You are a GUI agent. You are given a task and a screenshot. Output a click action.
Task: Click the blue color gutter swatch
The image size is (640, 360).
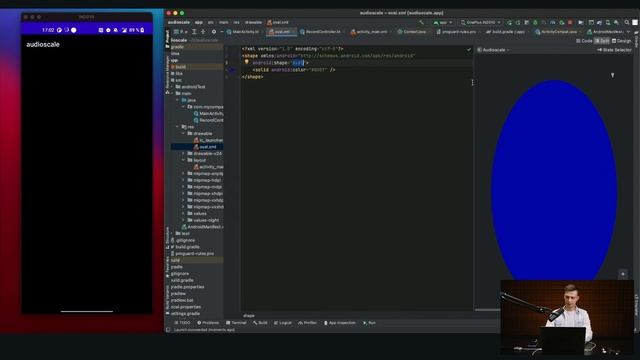[x=232, y=70]
